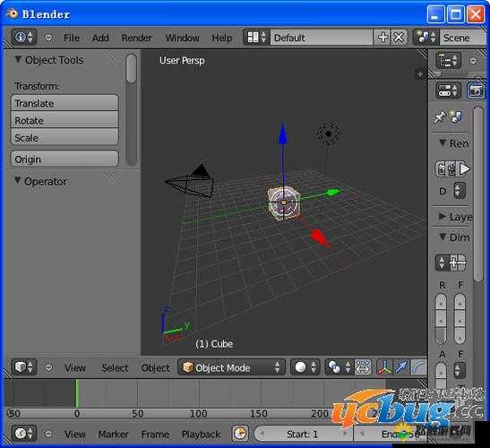The height and width of the screenshot is (448, 490).
Task: Toggle the 3D manipulator widget
Action: [x=385, y=367]
